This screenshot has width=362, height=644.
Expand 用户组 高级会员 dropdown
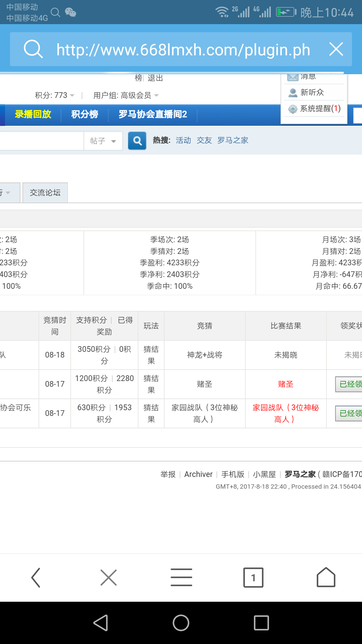126,96
